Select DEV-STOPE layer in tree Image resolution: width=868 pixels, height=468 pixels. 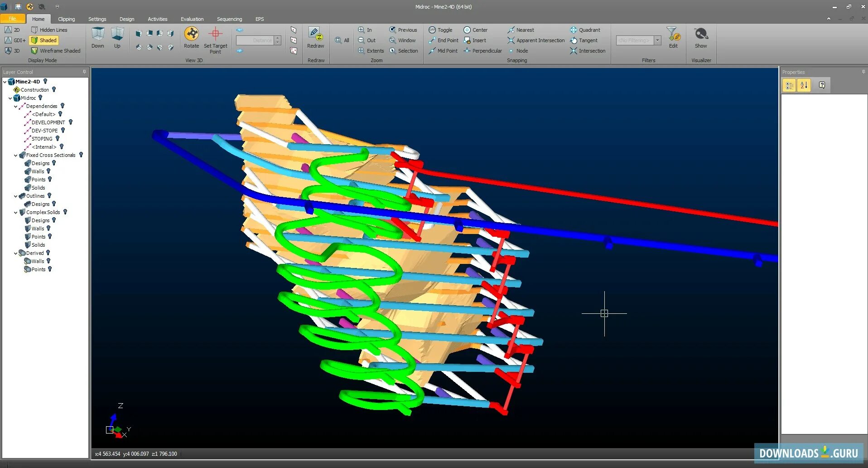pos(44,131)
